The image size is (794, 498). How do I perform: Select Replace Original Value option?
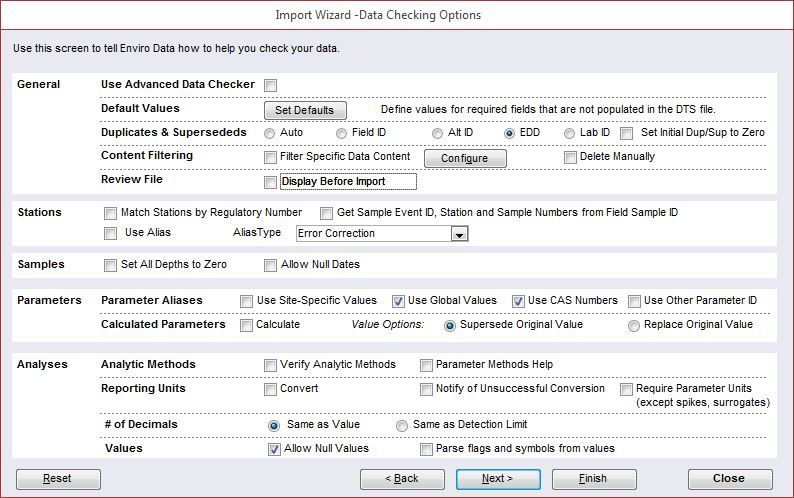point(633,326)
